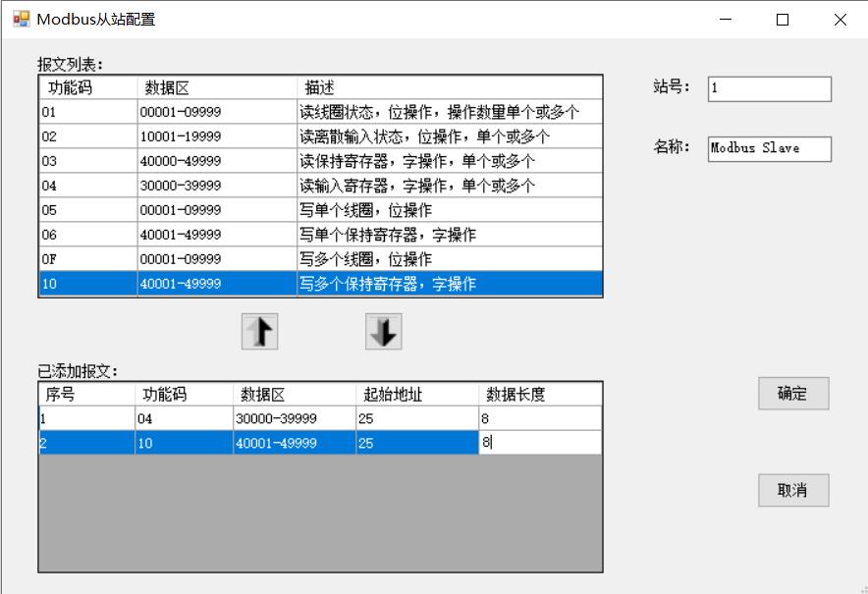Select function code 04 row in 报文列表

coord(321,186)
